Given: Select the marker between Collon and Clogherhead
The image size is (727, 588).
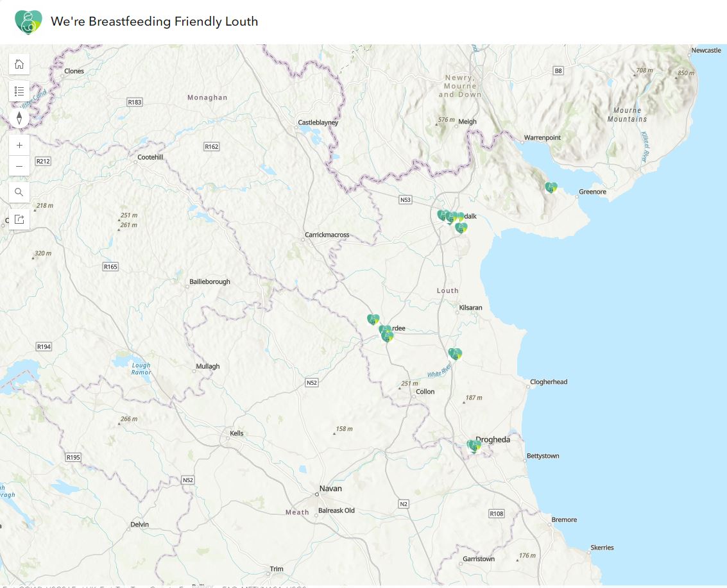Looking at the screenshot, I should click(454, 353).
